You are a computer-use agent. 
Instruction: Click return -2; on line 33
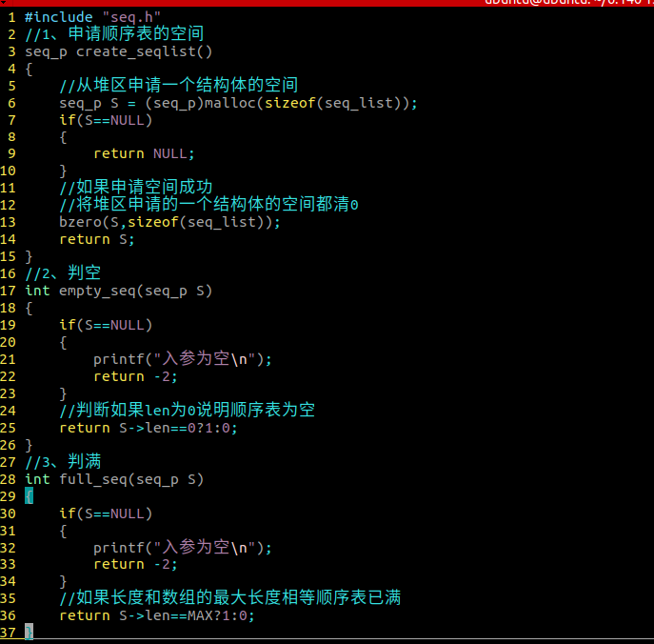coord(135,564)
